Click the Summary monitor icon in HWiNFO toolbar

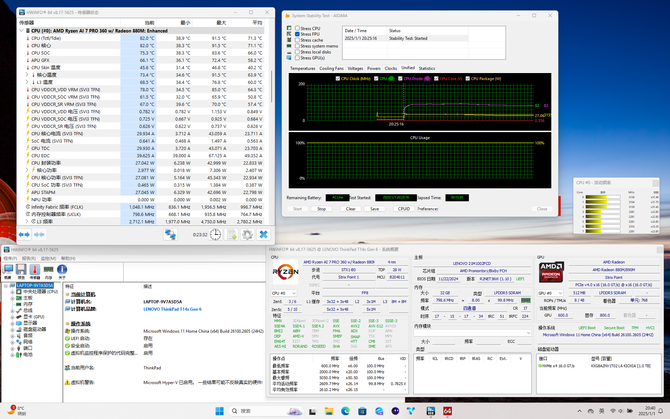pos(8,270)
